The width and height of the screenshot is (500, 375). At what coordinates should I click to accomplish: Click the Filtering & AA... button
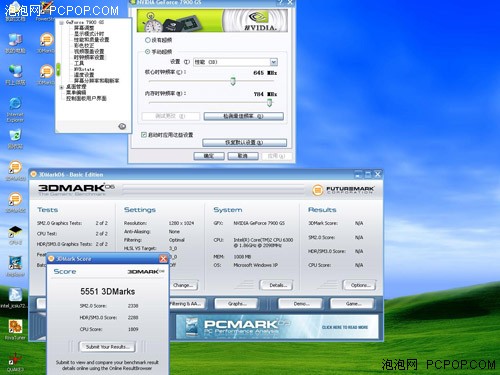[187, 304]
